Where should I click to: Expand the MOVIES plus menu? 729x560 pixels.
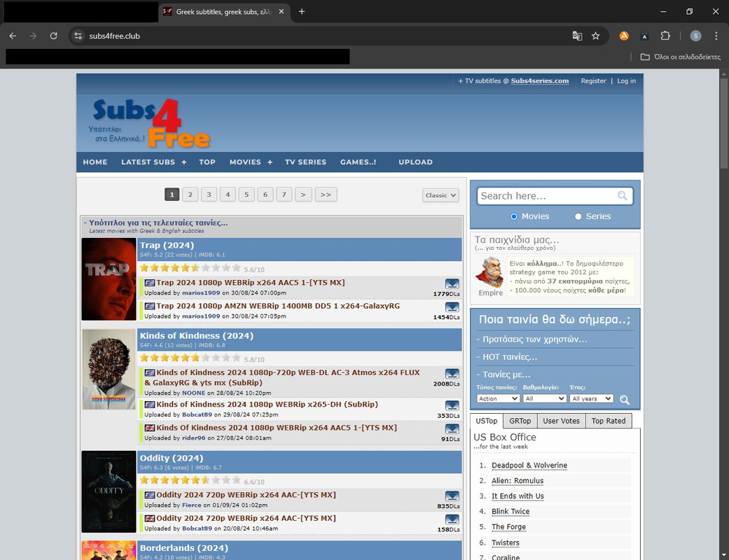[x=270, y=162]
